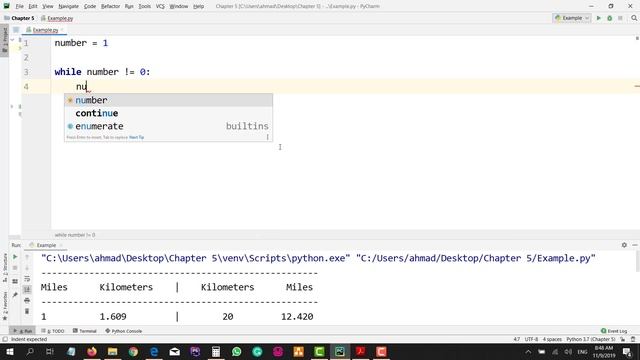Change the 4 spaces indent setting
The image size is (640, 360).
[x=552, y=339]
